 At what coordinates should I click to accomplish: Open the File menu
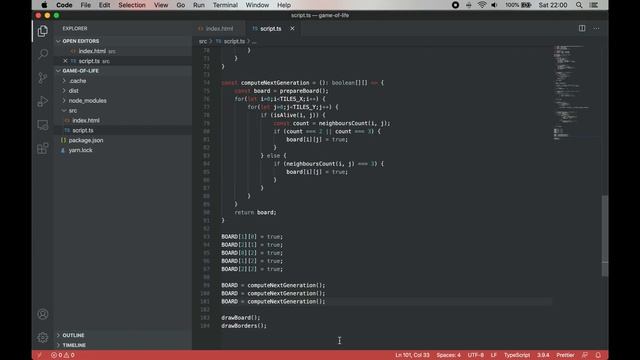point(86,5)
